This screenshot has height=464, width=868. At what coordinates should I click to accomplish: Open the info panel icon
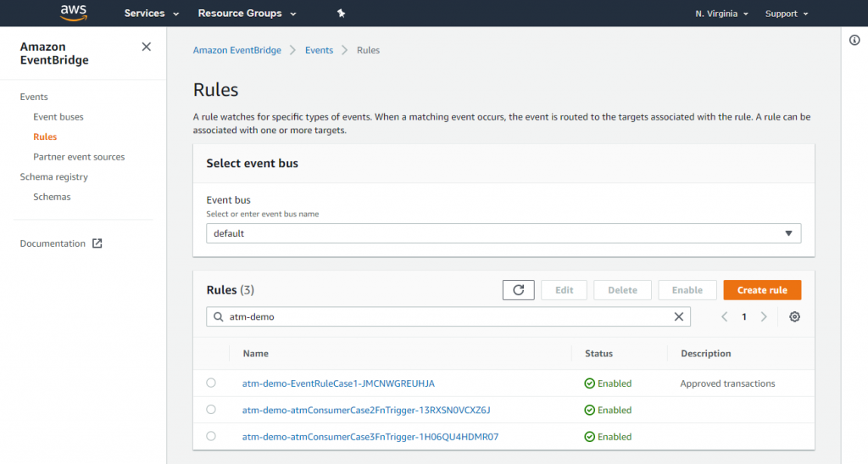click(x=854, y=40)
